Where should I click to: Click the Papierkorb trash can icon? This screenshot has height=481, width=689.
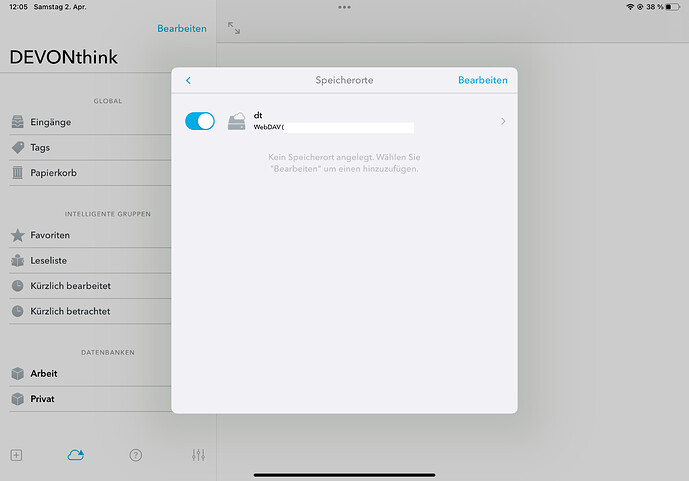coord(18,173)
